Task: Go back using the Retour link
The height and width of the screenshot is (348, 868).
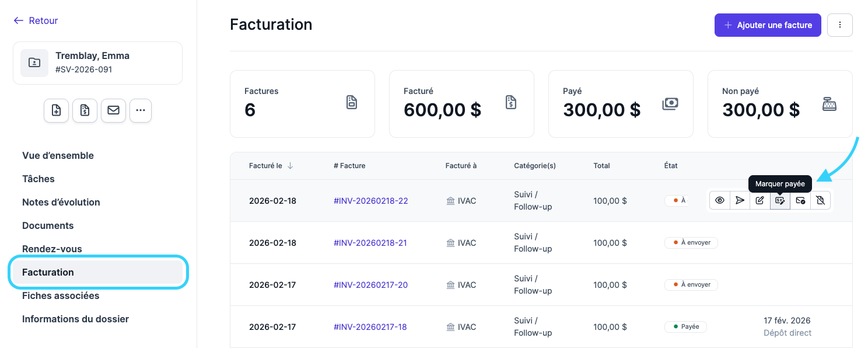Action: [x=36, y=20]
